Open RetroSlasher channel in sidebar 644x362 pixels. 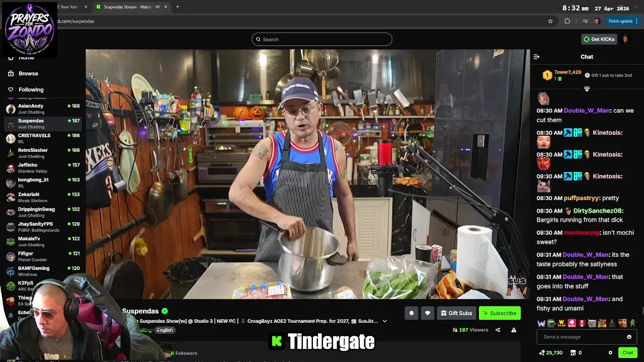pyautogui.click(x=43, y=153)
